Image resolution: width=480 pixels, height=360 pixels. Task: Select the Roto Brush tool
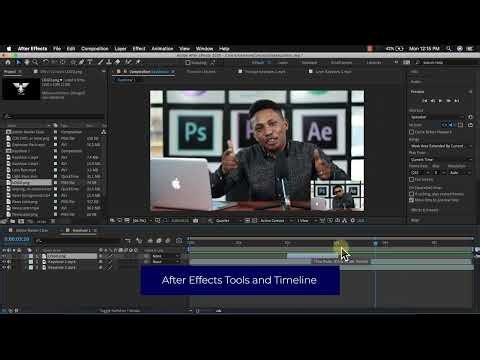click(x=128, y=62)
